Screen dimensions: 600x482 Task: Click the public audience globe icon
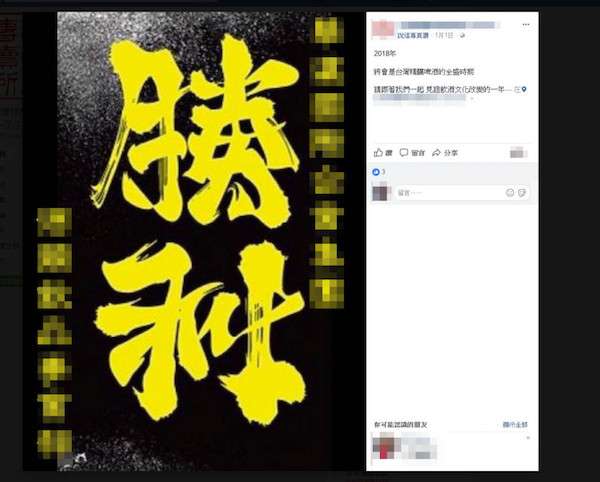[462, 35]
